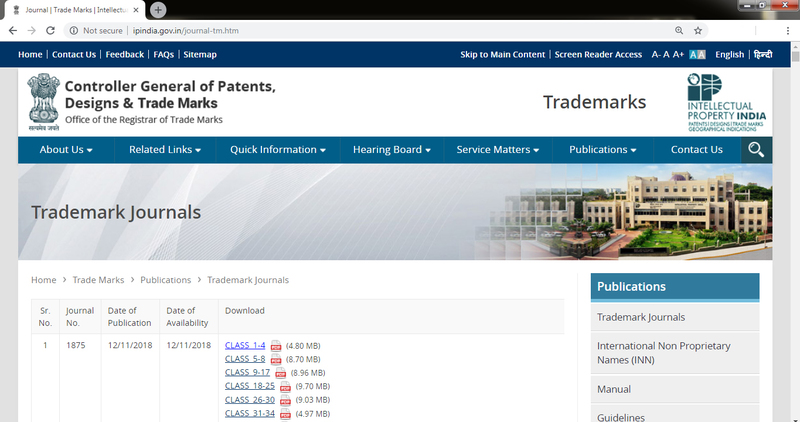The image size is (800, 422).
Task: Download the CLASS 5-8 journal link
Action: [244, 359]
